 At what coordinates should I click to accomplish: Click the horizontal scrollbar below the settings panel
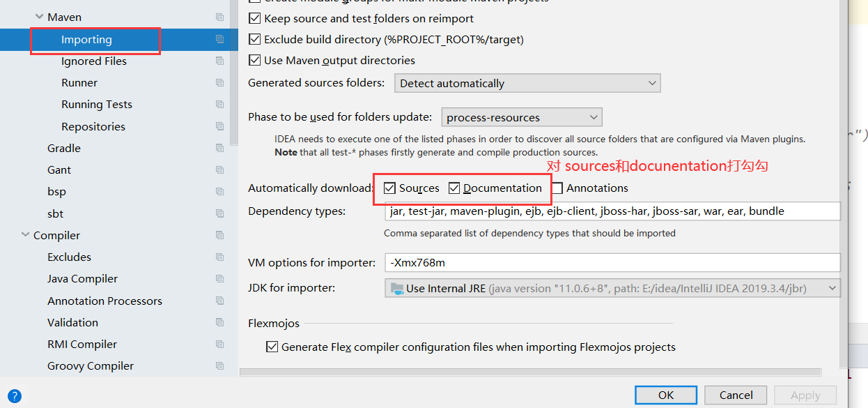[530, 372]
